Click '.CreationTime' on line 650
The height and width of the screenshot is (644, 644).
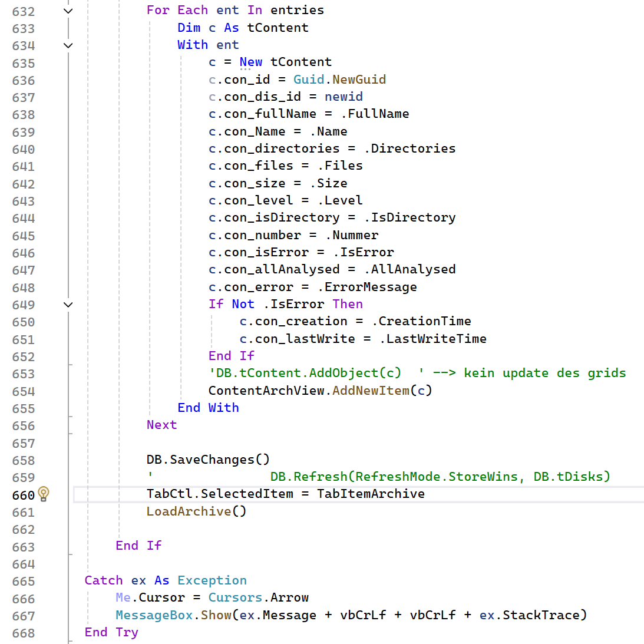point(421,321)
